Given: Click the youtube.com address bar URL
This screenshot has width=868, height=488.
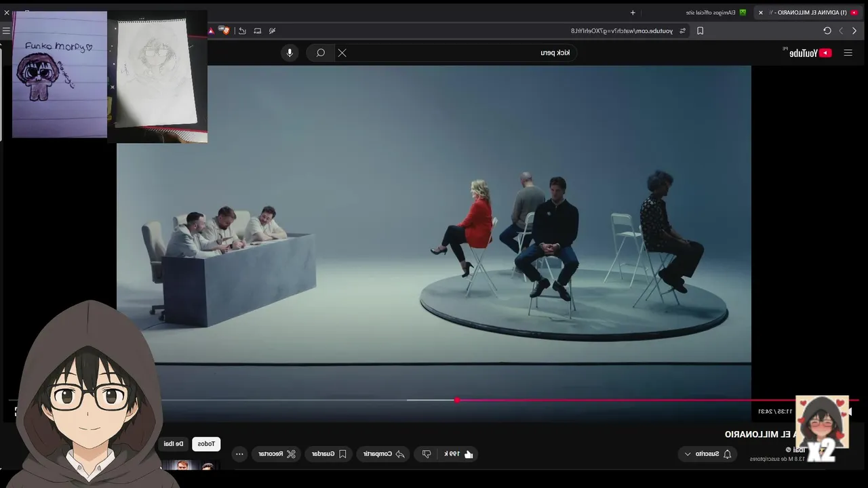Looking at the screenshot, I should (622, 30).
